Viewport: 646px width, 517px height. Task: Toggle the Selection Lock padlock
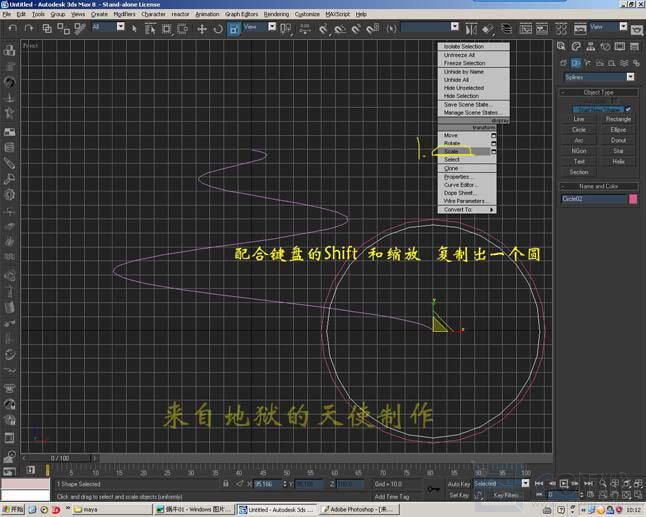[226, 484]
